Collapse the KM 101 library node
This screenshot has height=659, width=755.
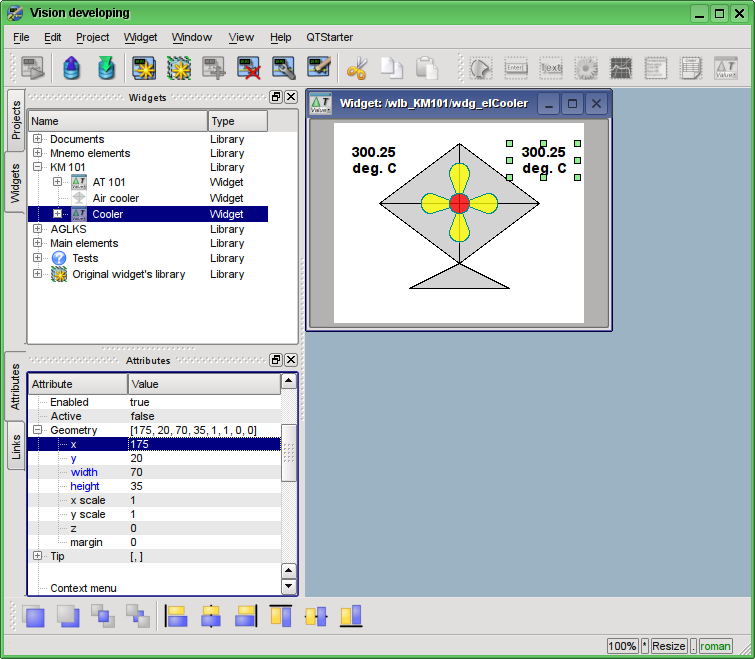pyautogui.click(x=38, y=167)
